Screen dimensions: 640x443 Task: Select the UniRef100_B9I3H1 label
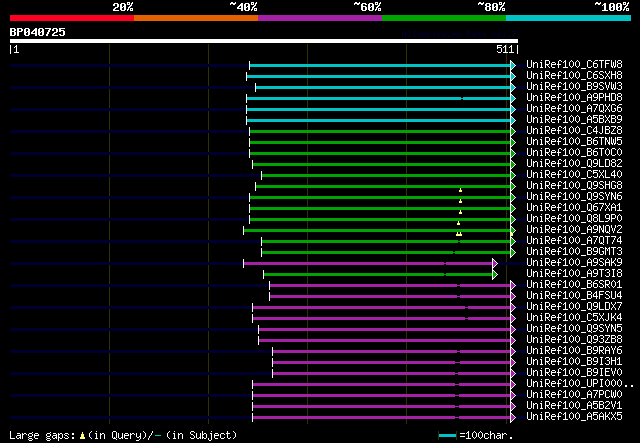click(574, 362)
